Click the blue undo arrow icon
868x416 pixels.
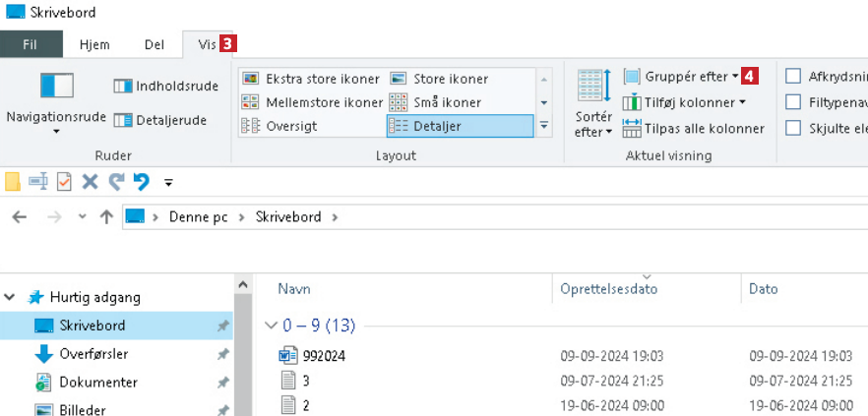pyautogui.click(x=142, y=182)
